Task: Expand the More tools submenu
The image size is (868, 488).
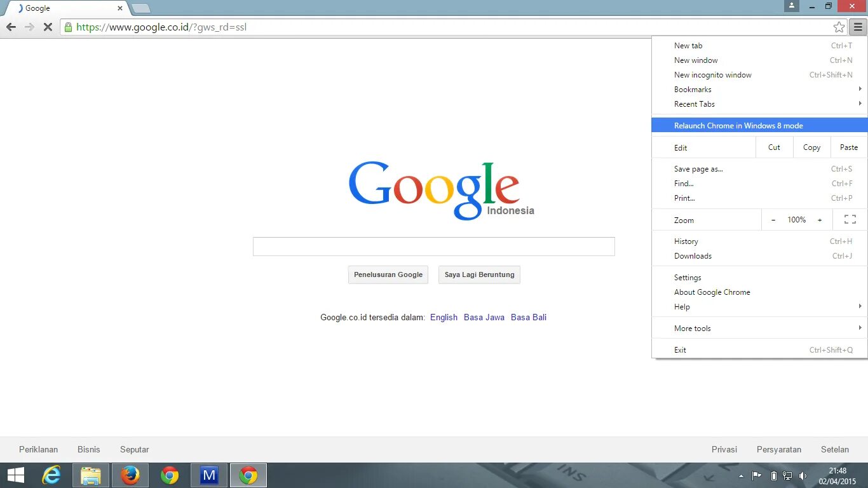Action: (x=760, y=329)
